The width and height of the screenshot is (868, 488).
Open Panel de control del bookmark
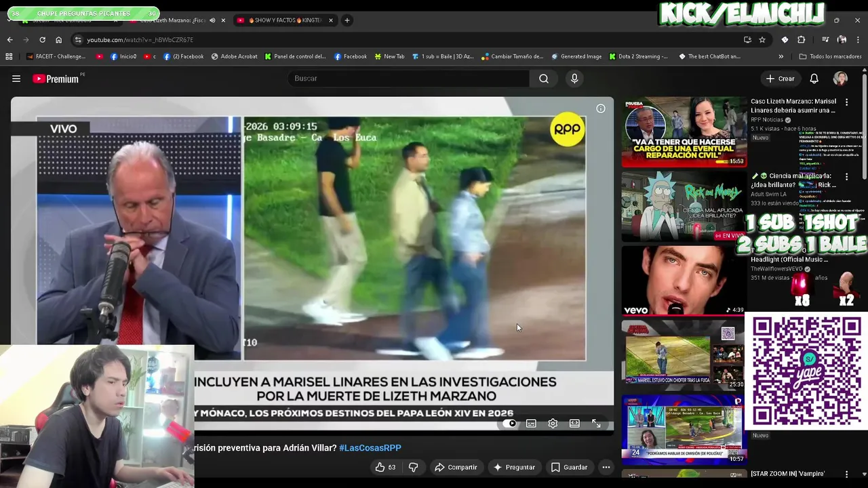coord(296,56)
